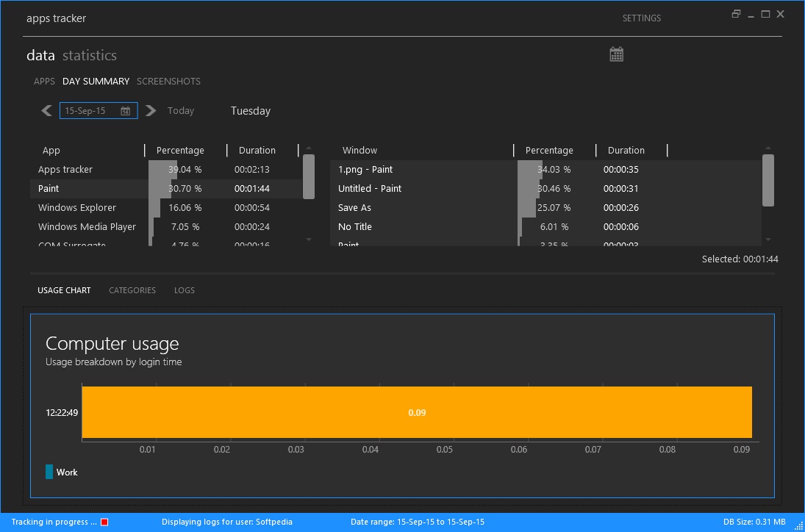Click the Date range status text
The width and height of the screenshot is (805, 532).
point(418,522)
